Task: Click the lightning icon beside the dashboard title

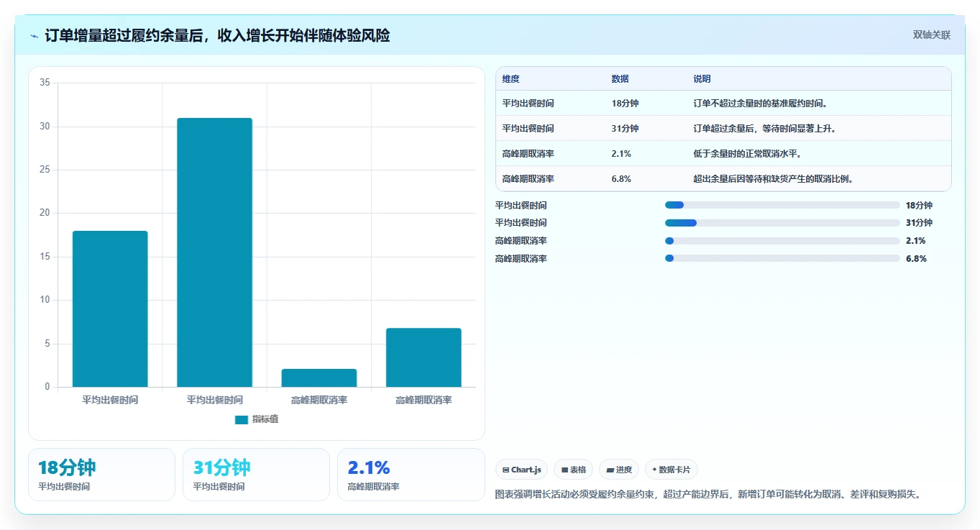Action: [x=35, y=36]
